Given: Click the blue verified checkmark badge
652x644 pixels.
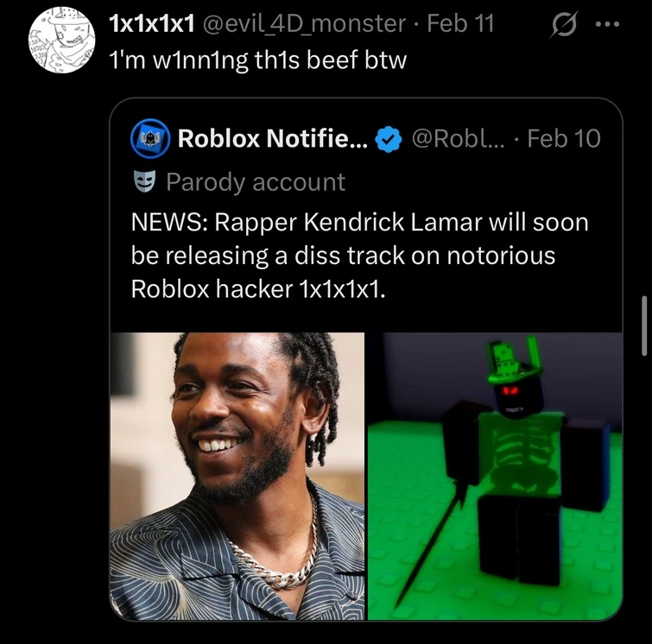Looking at the screenshot, I should pos(389,138).
